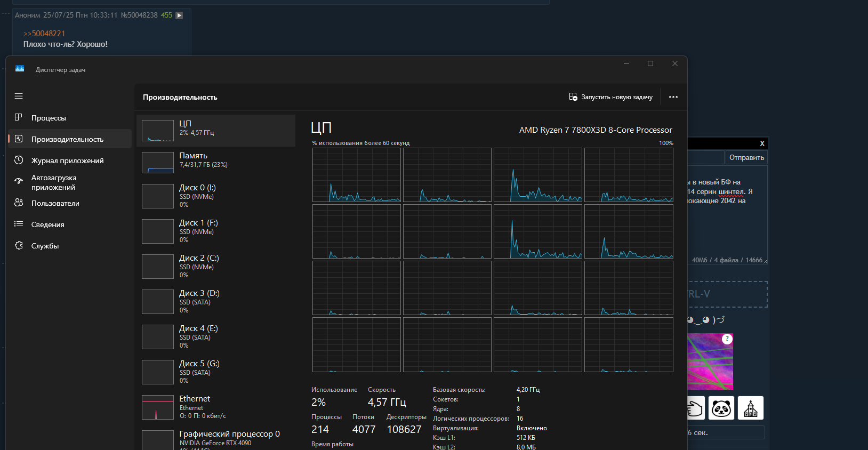Image resolution: width=868 pixels, height=450 pixels.
Task: Click the base speed value '4,20 ГГц'
Action: [x=528, y=390]
